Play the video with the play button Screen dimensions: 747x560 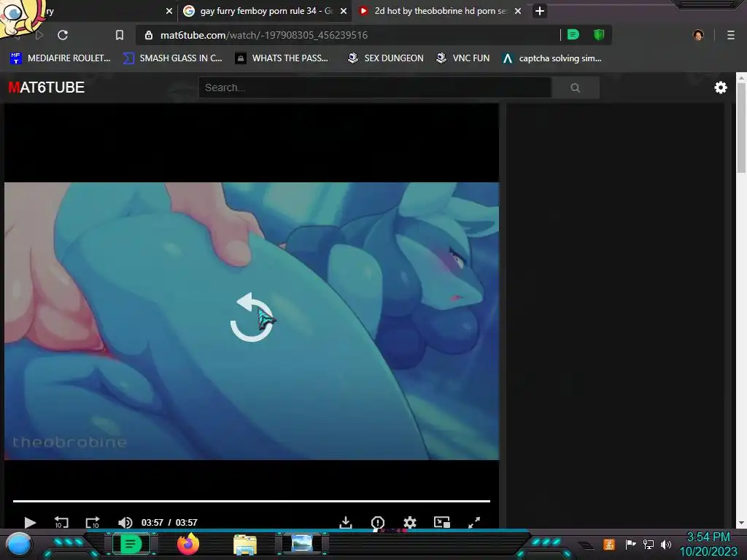pyautogui.click(x=29, y=522)
